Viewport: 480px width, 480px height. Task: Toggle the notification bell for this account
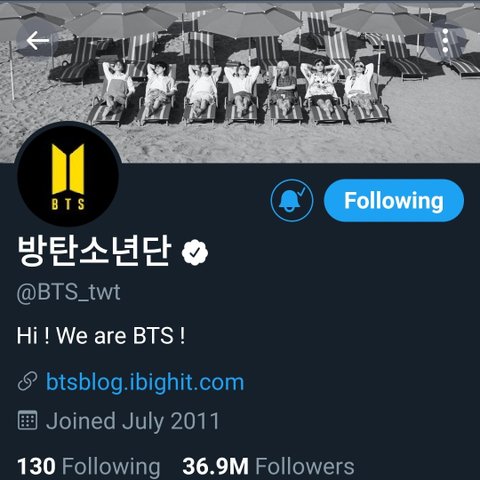[292, 200]
